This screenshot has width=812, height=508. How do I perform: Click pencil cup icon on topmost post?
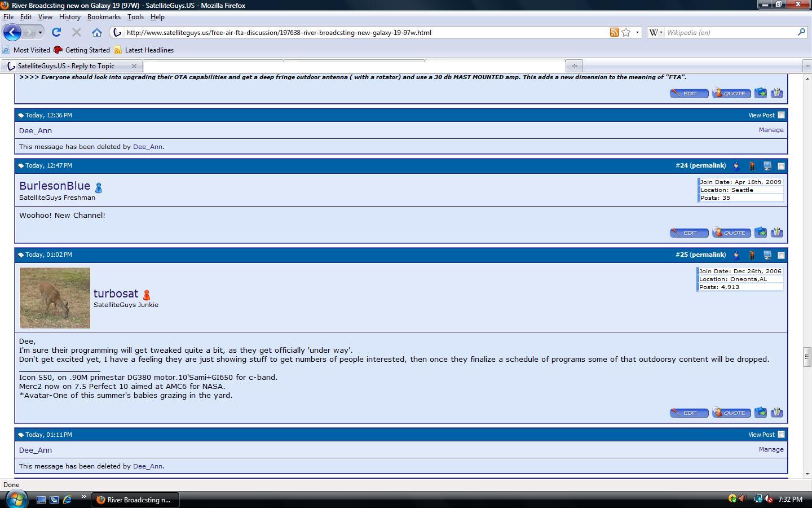[777, 93]
